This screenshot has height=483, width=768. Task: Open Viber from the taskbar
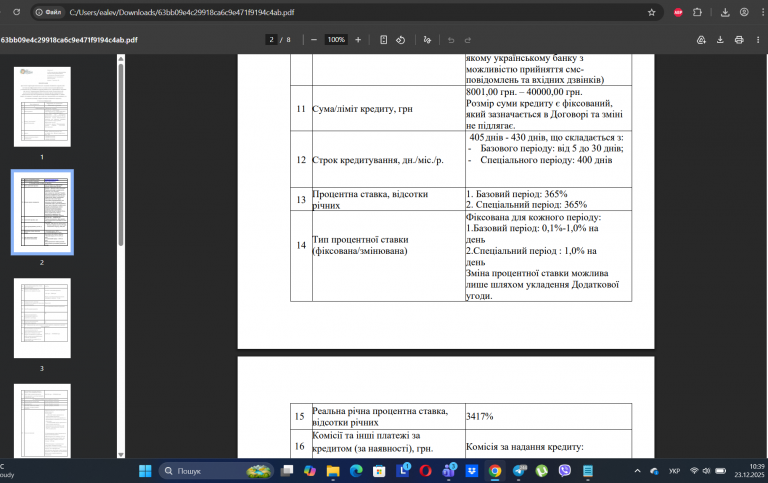564,471
